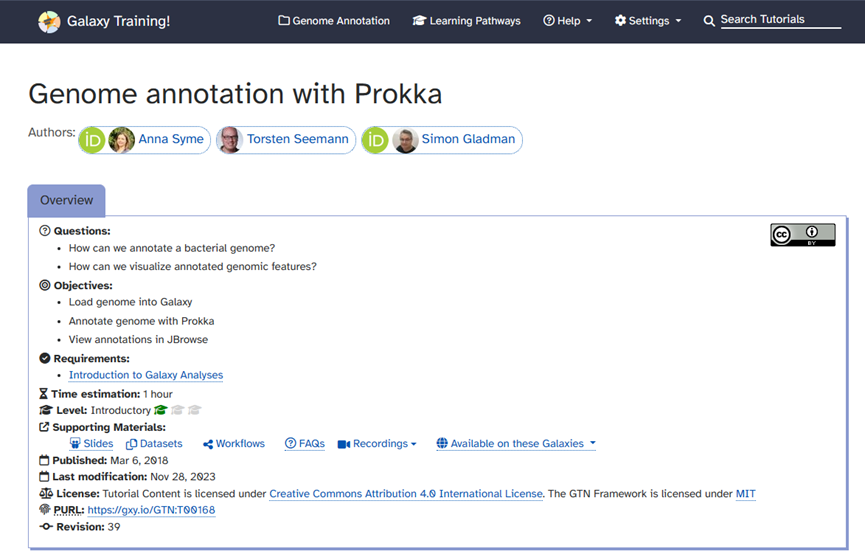
Task: Open Learning Pathways in navbar
Action: [466, 21]
